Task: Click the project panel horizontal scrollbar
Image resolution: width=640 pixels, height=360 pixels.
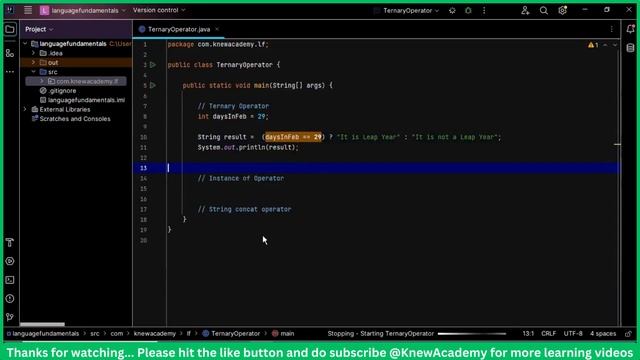Action: pyautogui.click(x=42, y=324)
